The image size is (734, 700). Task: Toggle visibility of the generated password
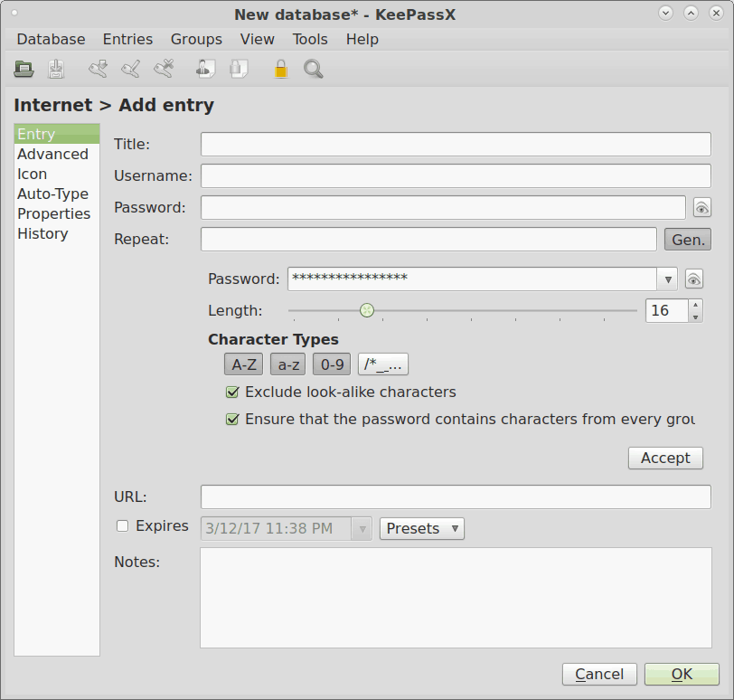click(x=693, y=279)
